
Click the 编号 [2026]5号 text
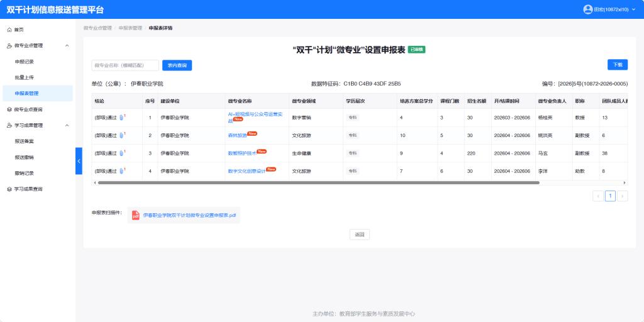(585, 84)
